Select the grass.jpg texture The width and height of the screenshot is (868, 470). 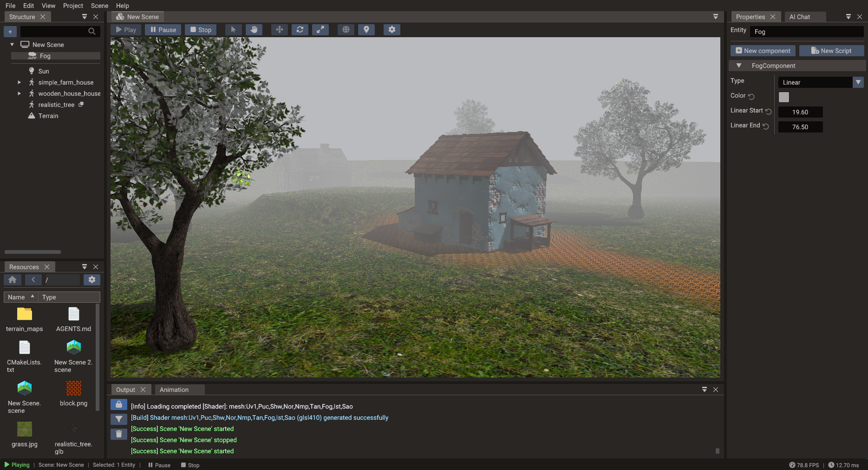25,435
